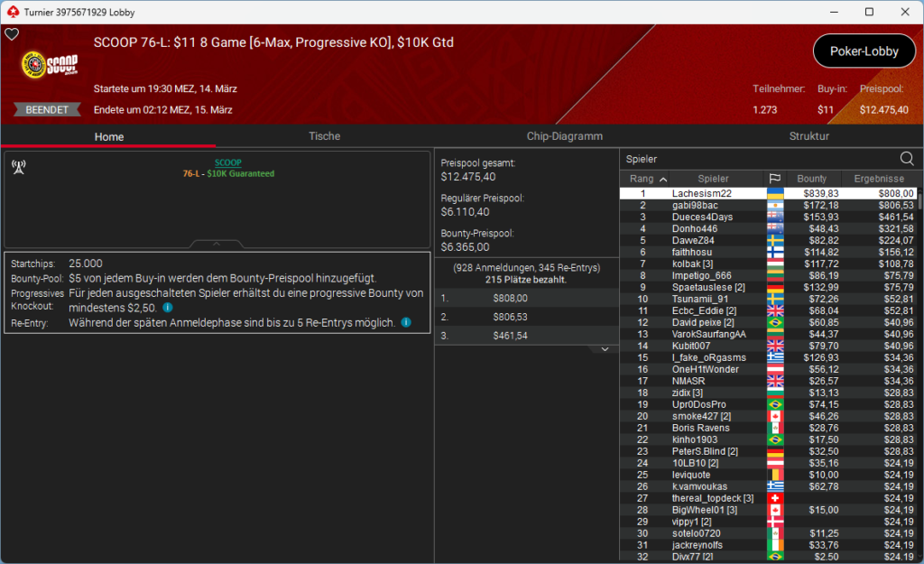The image size is (924, 564).
Task: Go to the Struktur tab
Action: tap(808, 136)
